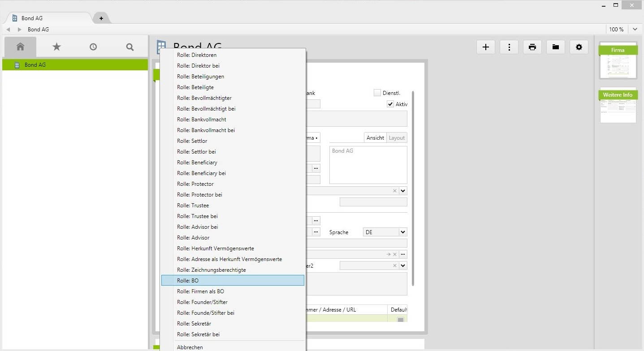This screenshot has height=351, width=644.
Task: Click the plus add button in toolbar
Action: [x=485, y=47]
